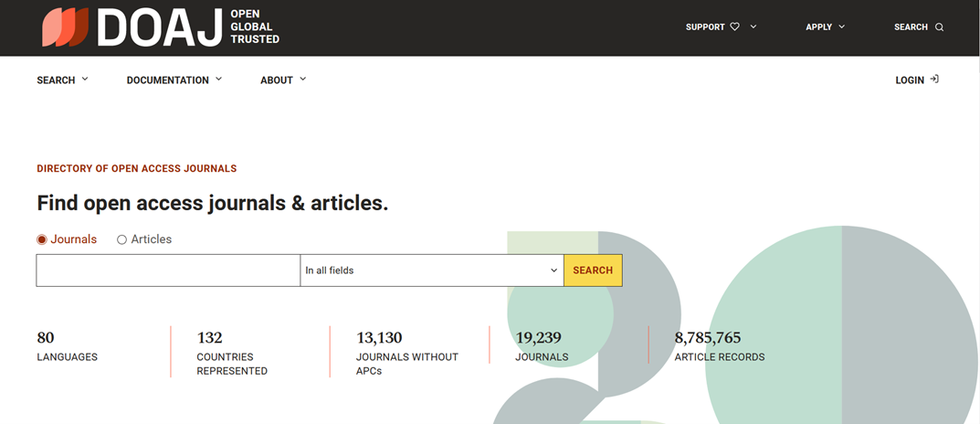Viewport: 980px width, 424px height.
Task: Click the APPLY header link
Action: [x=818, y=26]
